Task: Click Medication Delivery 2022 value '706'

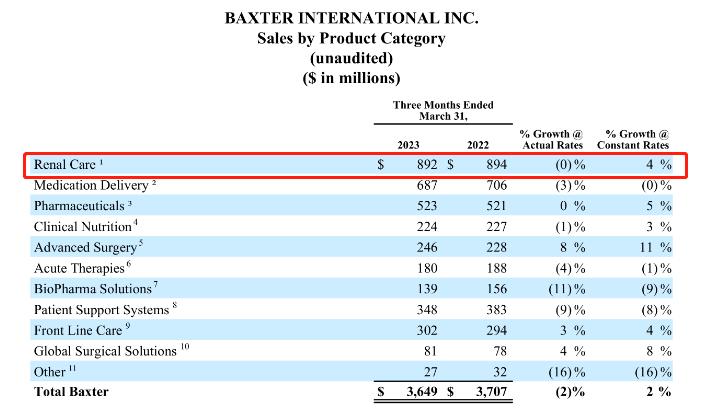Action: [x=496, y=185]
